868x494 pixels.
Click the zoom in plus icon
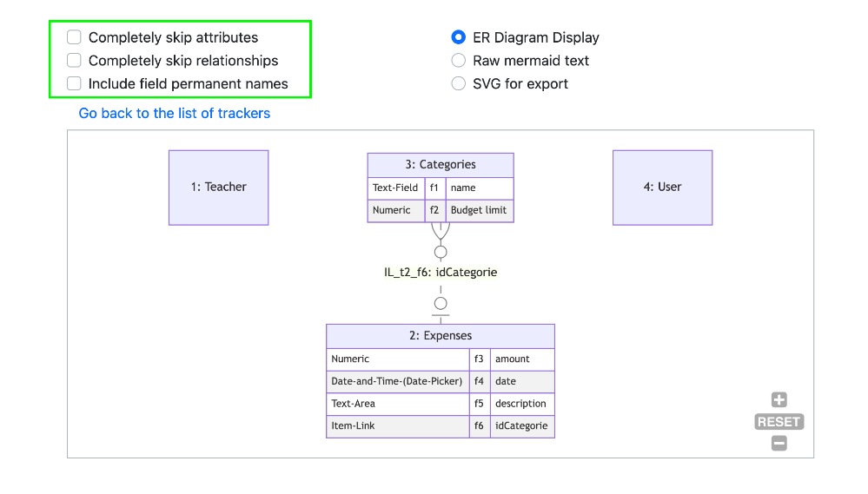(x=779, y=399)
